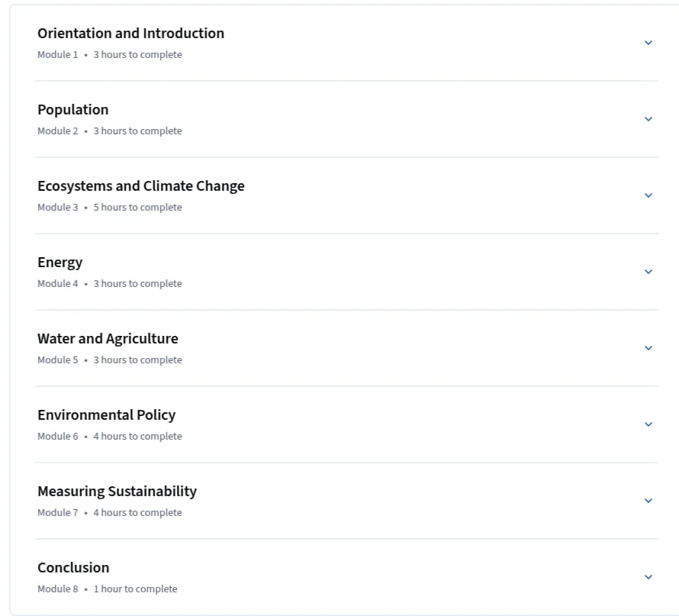
Task: Toggle the Measuring Sustainability chevron
Action: [x=648, y=500]
